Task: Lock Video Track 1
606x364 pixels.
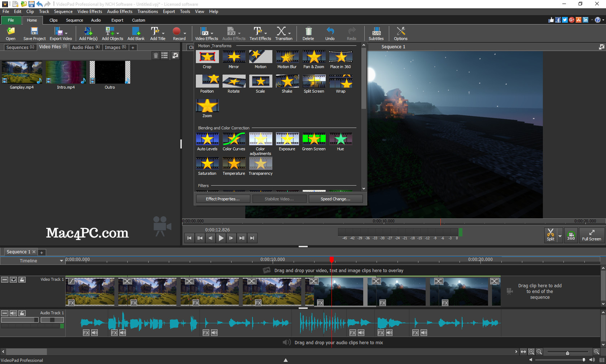Action: [22, 280]
